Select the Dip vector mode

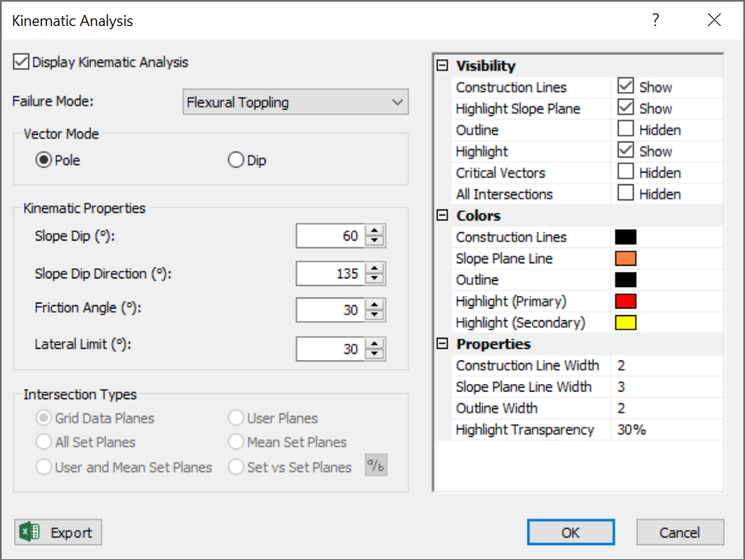click(x=235, y=159)
